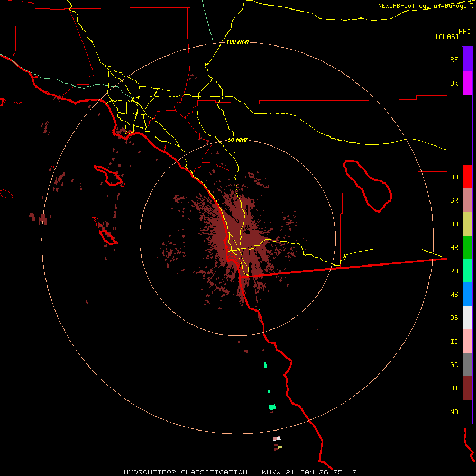The image size is (476, 476).
Task: Select the GC gray legend swatch
Action: pyautogui.click(x=467, y=364)
